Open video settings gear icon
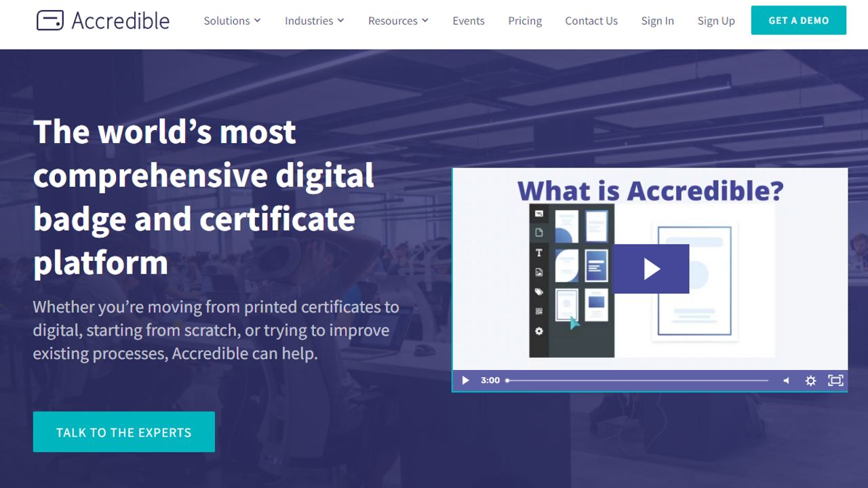Viewport: 868px width, 488px height. coord(810,380)
